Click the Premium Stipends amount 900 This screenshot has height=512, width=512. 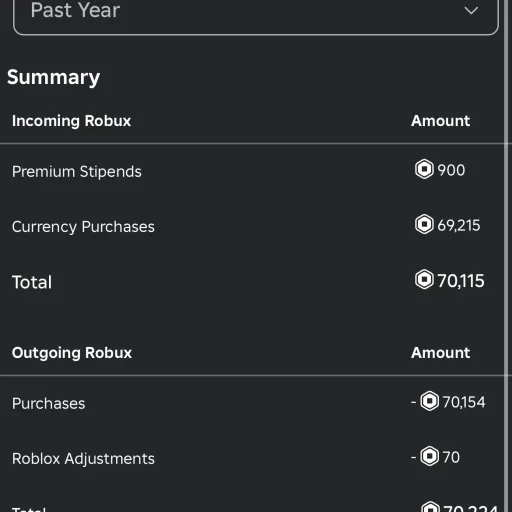(451, 170)
